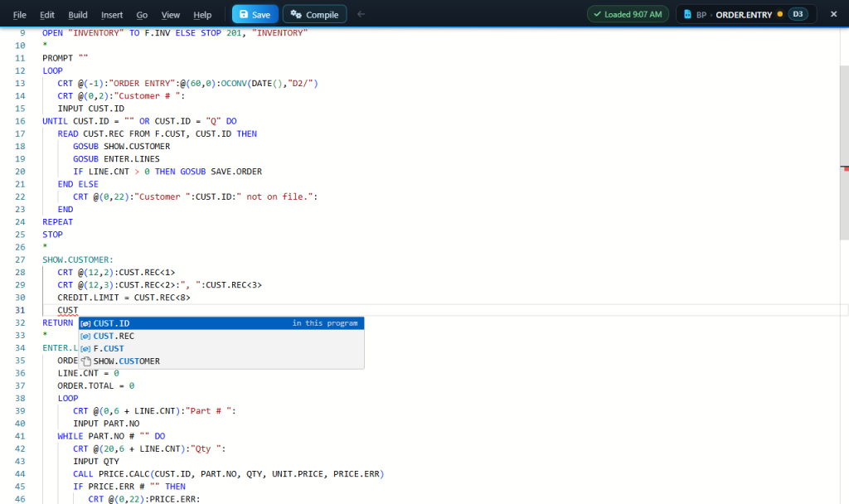The height and width of the screenshot is (504, 849).
Task: Click the Loaded 9:07 AM status badge
Action: pos(628,14)
